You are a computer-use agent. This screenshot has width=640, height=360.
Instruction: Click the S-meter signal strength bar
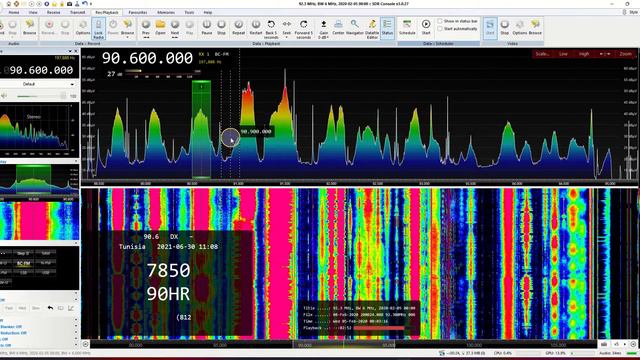[x=163, y=73]
